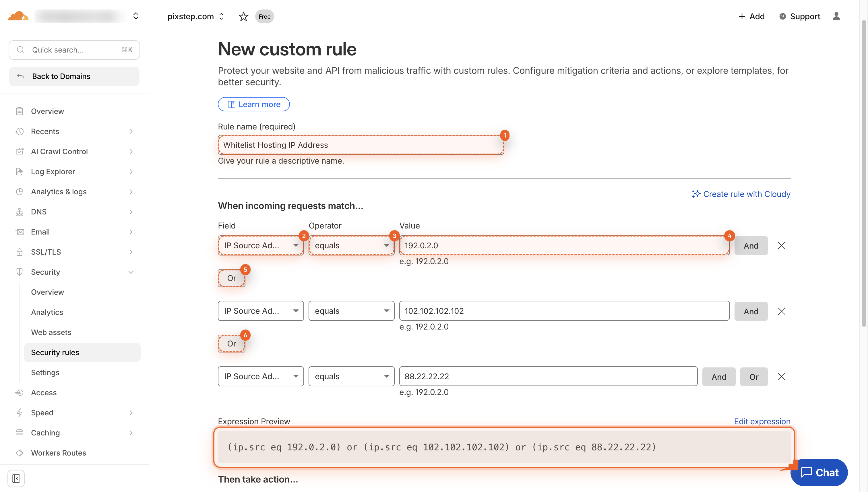Go to Web assets under Security
This screenshot has height=492, width=868.
pyautogui.click(x=51, y=332)
